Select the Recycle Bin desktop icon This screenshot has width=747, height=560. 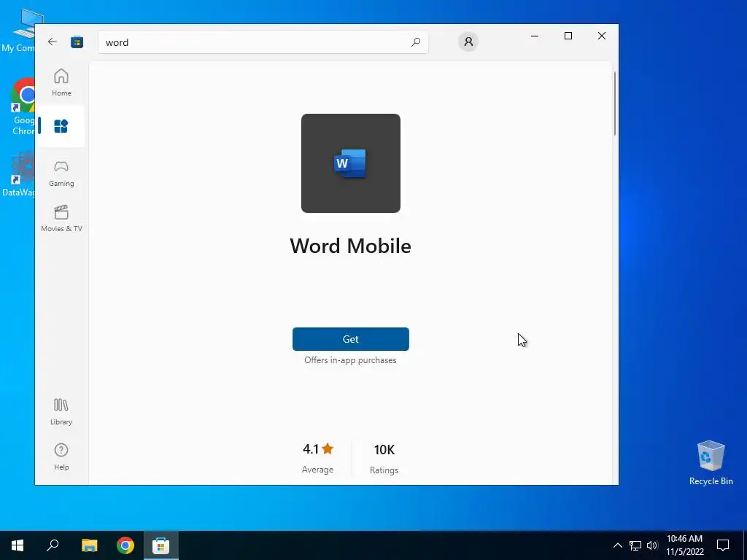click(711, 463)
